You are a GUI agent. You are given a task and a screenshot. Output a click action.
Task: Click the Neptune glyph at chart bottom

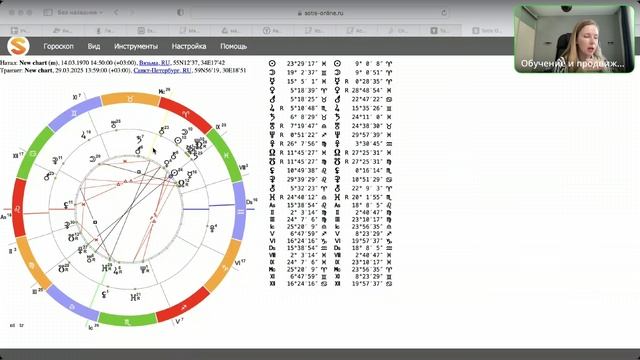pyautogui.click(x=144, y=269)
